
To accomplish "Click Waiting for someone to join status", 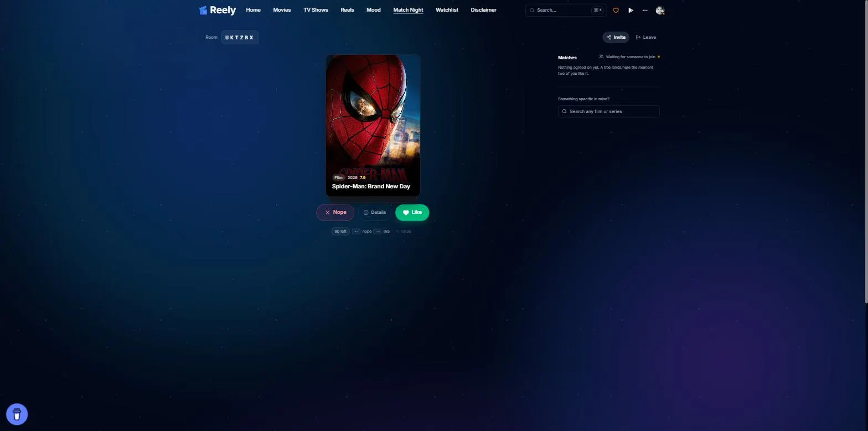I will coord(630,57).
